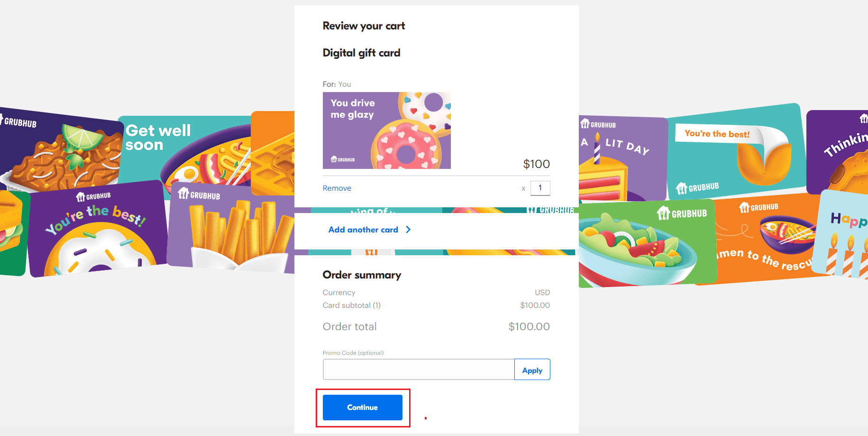Click the Grubhub logo on the ramen rescue card
Viewport: 868px width, 436px height.
tap(758, 207)
